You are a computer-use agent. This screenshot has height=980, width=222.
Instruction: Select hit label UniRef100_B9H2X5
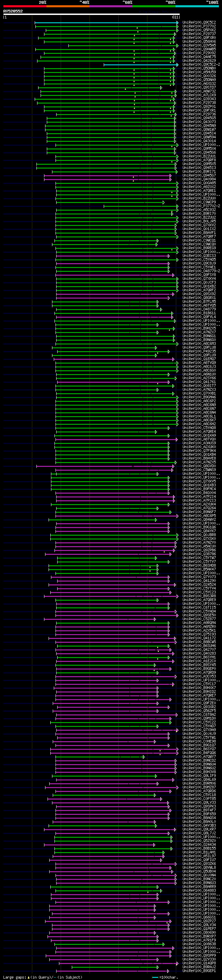199,328
